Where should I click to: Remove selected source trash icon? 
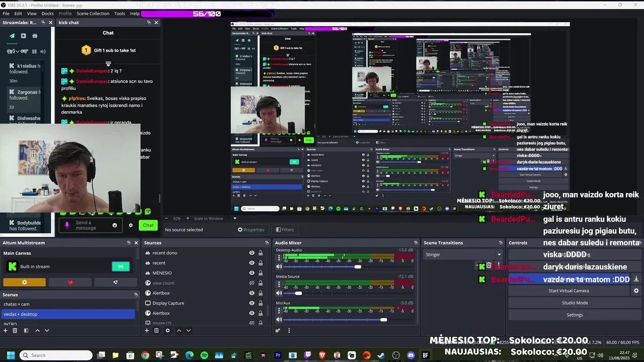[x=156, y=330]
